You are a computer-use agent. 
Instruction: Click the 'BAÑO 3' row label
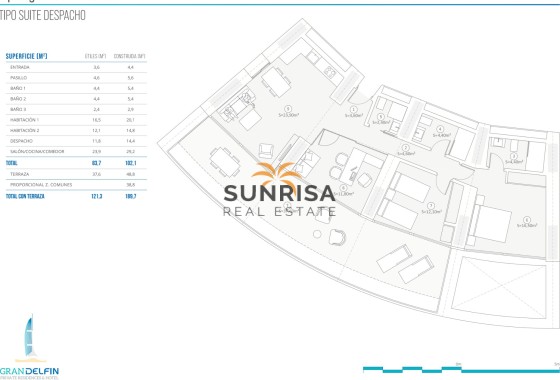point(18,109)
